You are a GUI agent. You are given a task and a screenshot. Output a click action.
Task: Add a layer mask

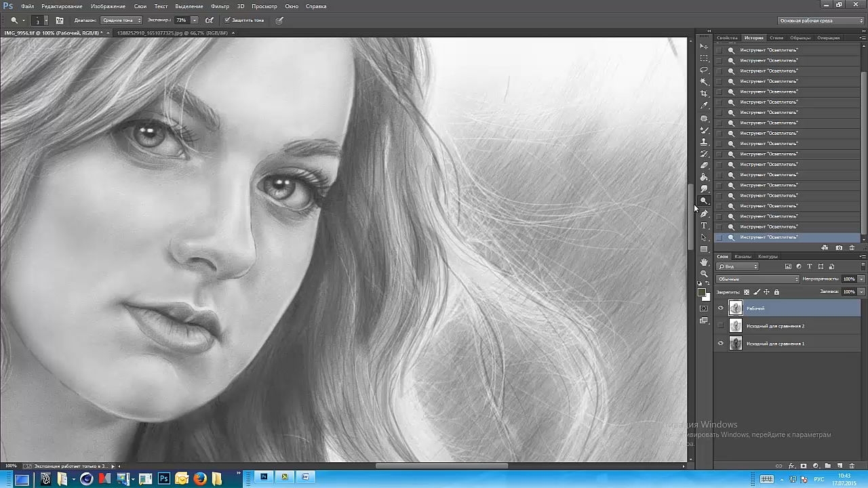[x=804, y=466]
